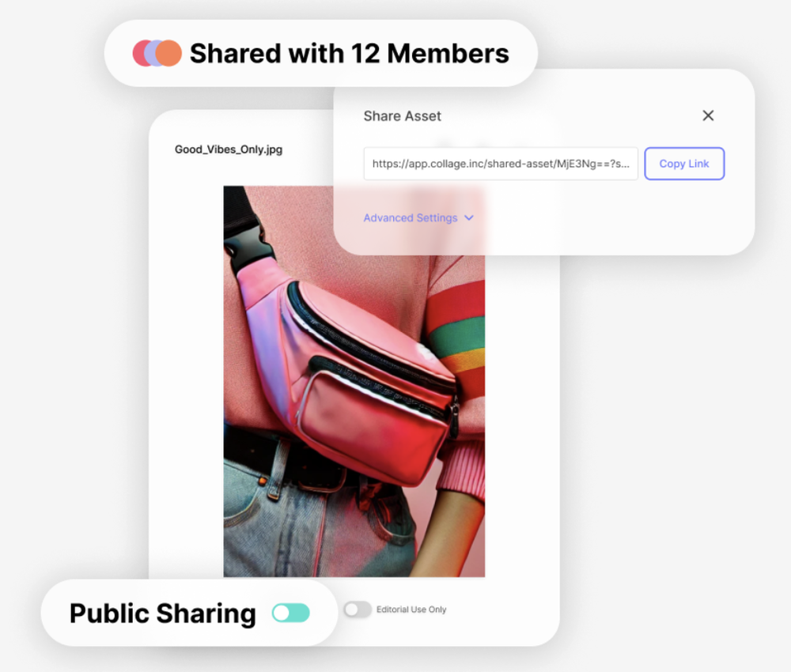Screen dimensions: 791x672
Task: Click the Editorial Use Only label
Action: (411, 610)
